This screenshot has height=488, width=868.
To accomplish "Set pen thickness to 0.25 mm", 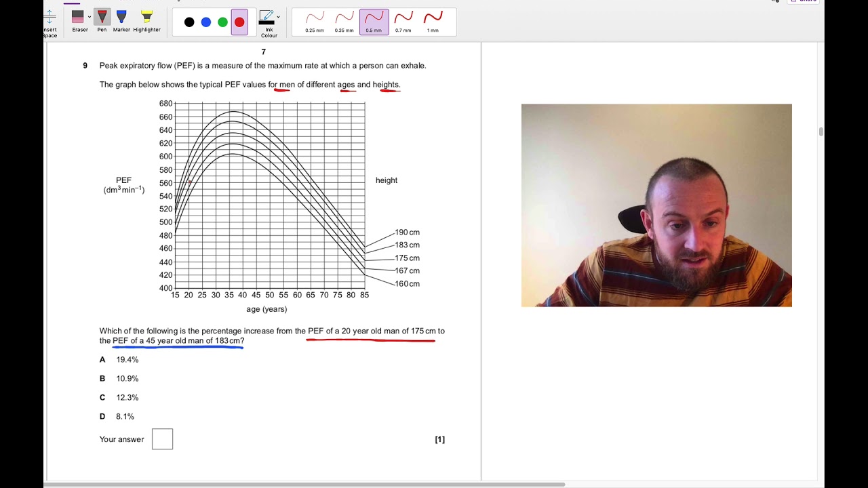I will (315, 22).
